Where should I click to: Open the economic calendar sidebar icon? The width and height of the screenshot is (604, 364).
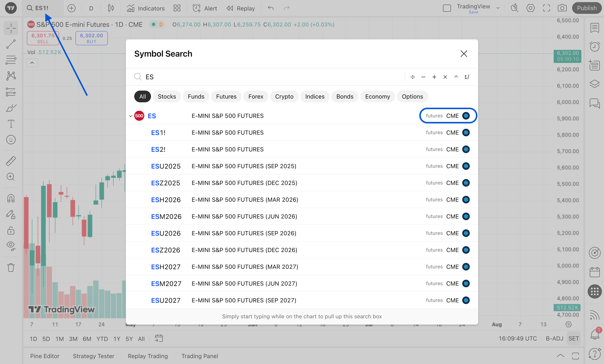(x=594, y=272)
